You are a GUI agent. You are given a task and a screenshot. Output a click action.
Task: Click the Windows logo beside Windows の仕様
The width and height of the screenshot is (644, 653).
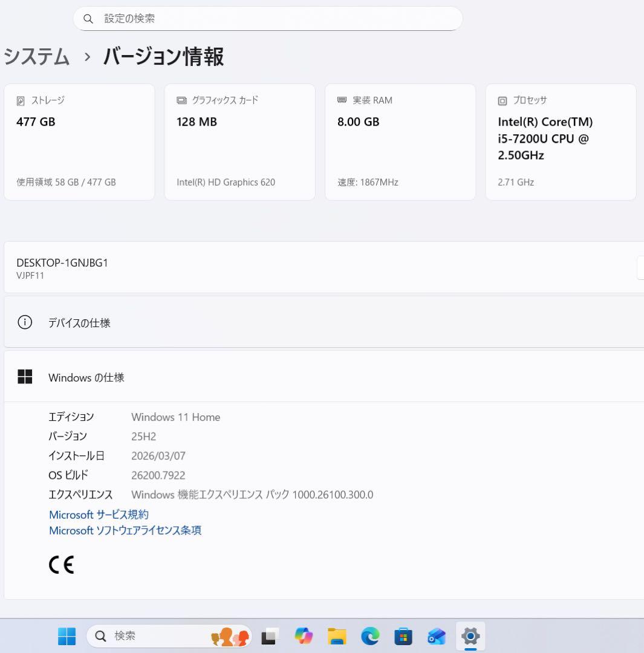click(25, 376)
